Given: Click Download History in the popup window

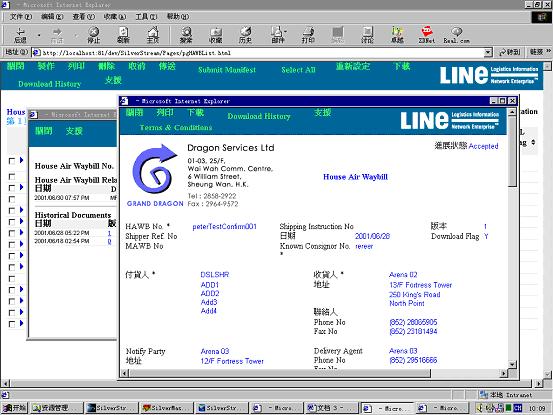Looking at the screenshot, I should (x=259, y=116).
